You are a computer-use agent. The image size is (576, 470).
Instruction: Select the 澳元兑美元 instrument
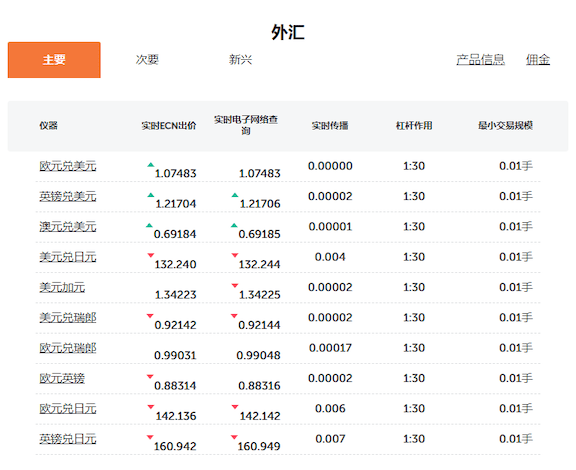68,227
